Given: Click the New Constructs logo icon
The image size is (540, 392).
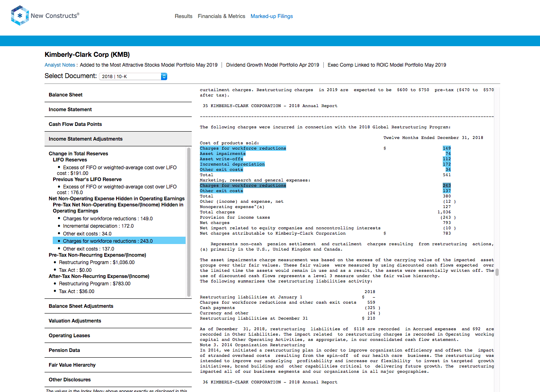Looking at the screenshot, I should pos(20,16).
